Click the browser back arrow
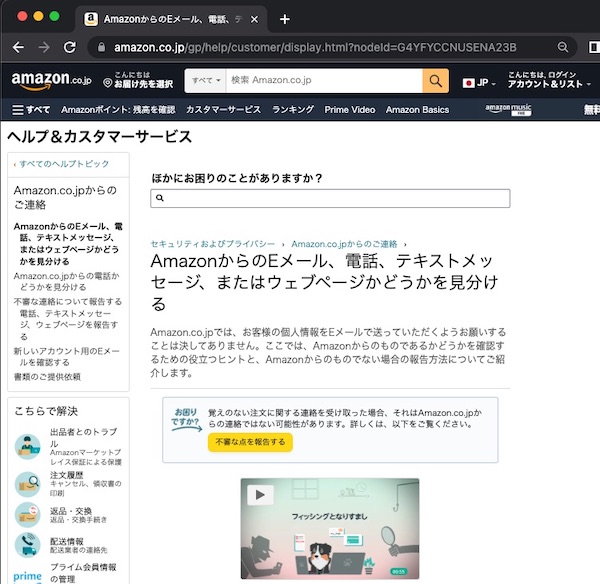Viewport: 600px width, 584px height. pyautogui.click(x=18, y=47)
